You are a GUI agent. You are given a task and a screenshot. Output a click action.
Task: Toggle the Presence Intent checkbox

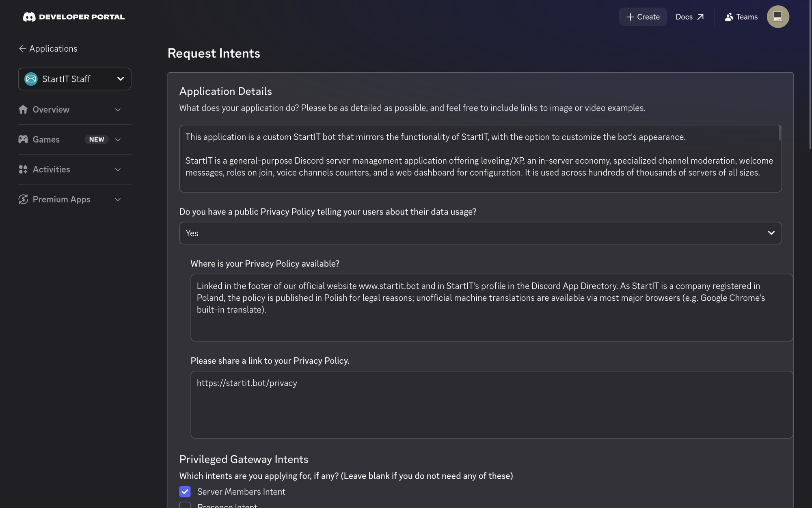(x=185, y=505)
